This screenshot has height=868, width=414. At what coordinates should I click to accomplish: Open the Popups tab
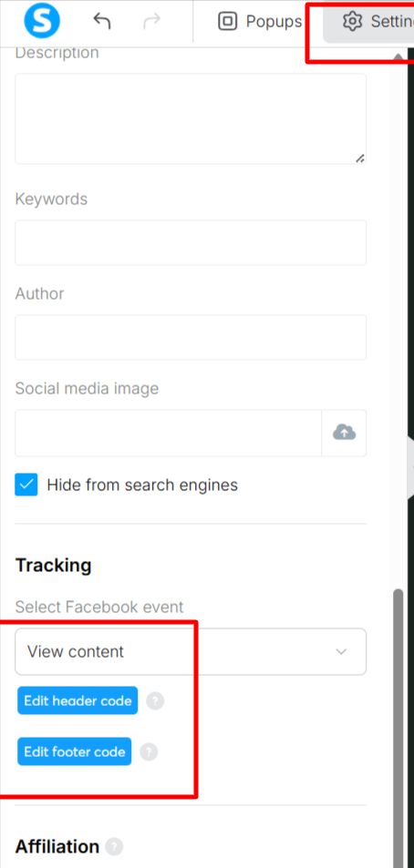coord(260,22)
